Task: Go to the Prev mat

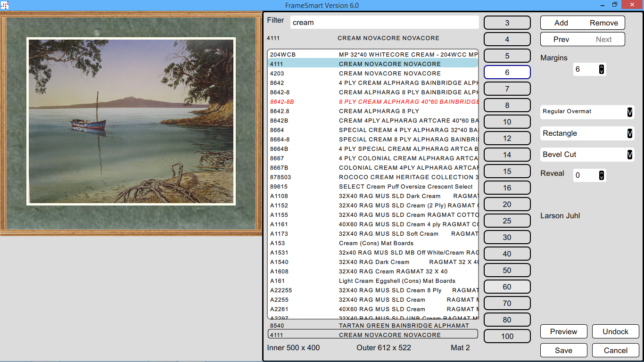Action: coord(561,39)
